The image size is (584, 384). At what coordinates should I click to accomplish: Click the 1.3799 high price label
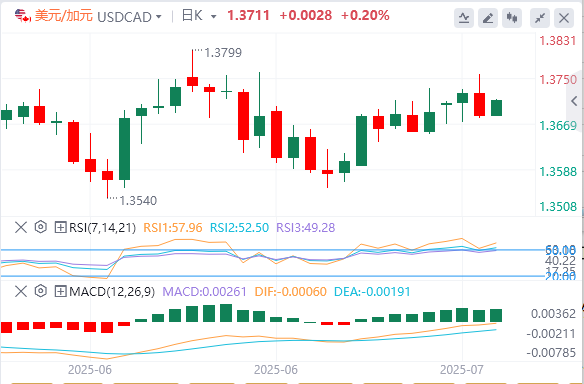pyautogui.click(x=223, y=53)
